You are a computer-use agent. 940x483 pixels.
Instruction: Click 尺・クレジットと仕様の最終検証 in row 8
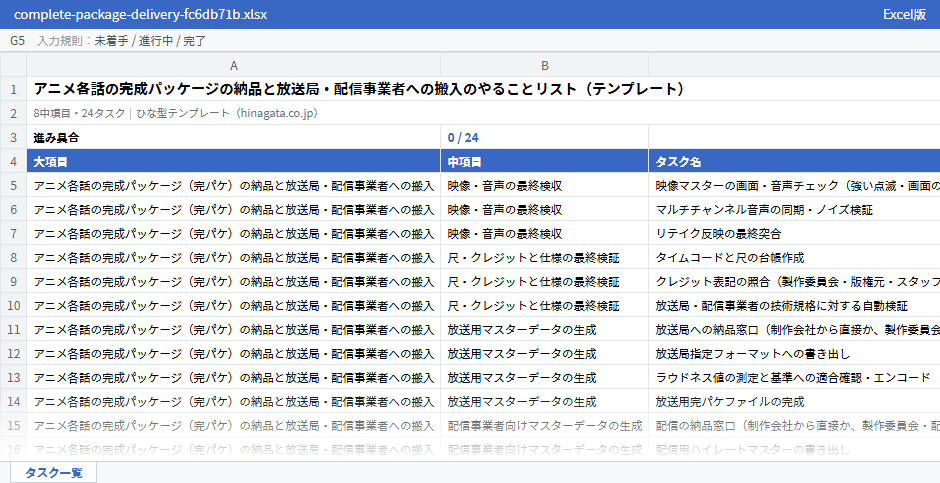tap(544, 257)
